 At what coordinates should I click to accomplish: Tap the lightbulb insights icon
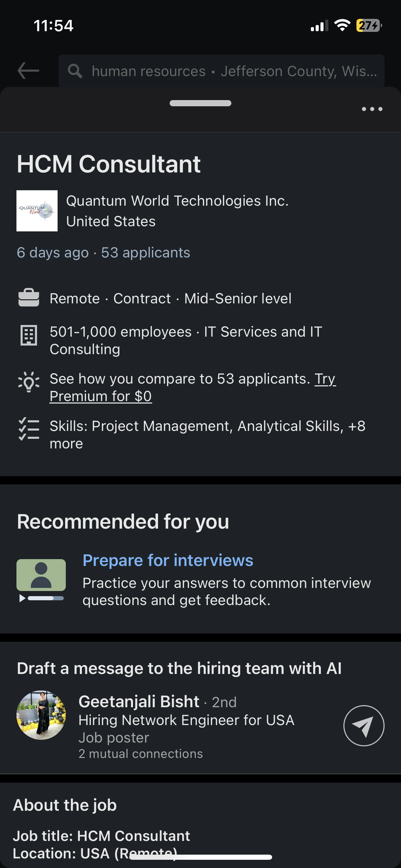(x=29, y=382)
